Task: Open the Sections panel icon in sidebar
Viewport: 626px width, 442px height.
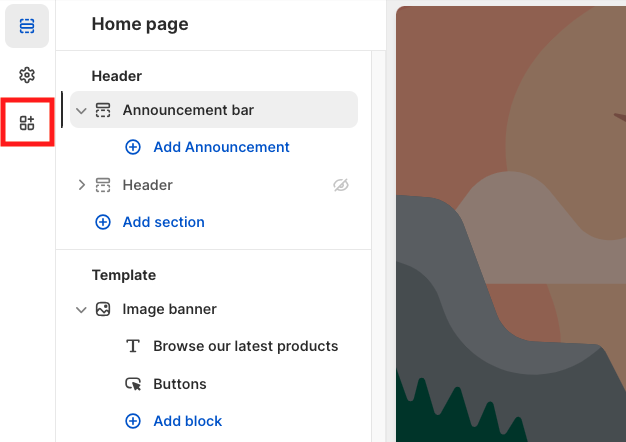Action: click(x=27, y=26)
